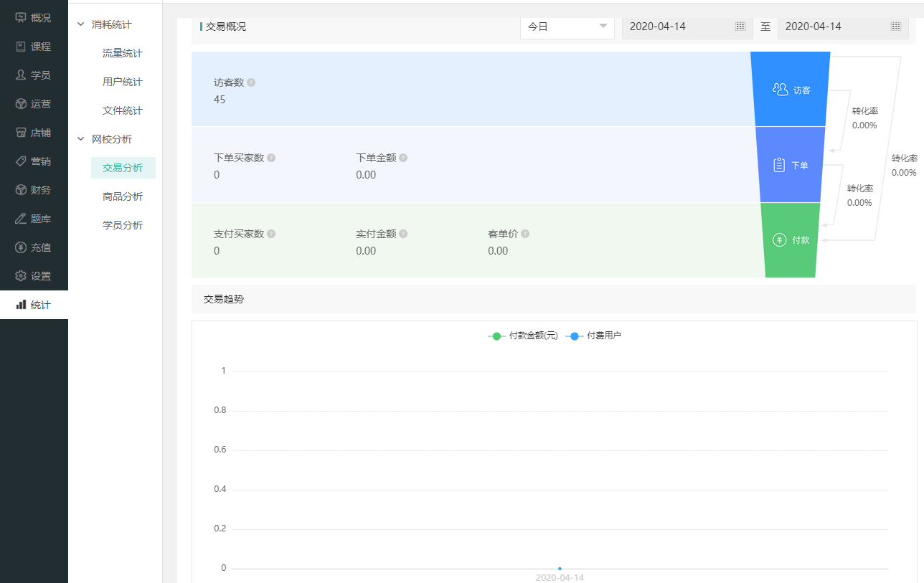Click help icon next to 访客数
924x583 pixels.
251,82
